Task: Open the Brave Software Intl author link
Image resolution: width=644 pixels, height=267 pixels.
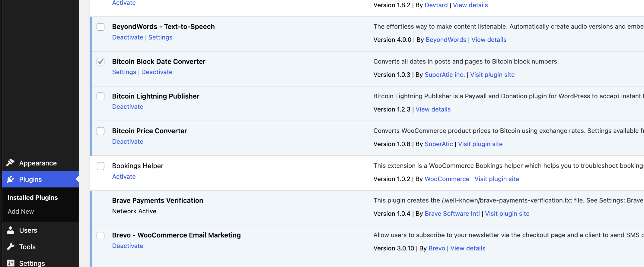Action: [x=452, y=214]
